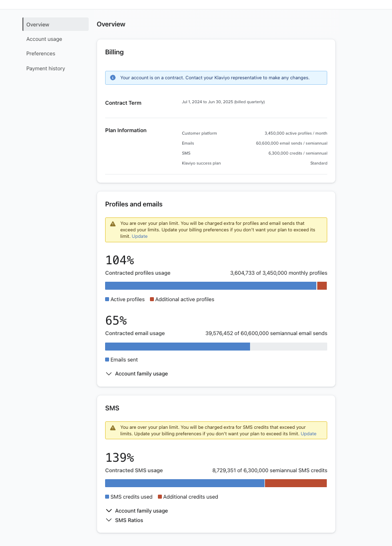Open Payment history in the sidebar

[x=46, y=68]
